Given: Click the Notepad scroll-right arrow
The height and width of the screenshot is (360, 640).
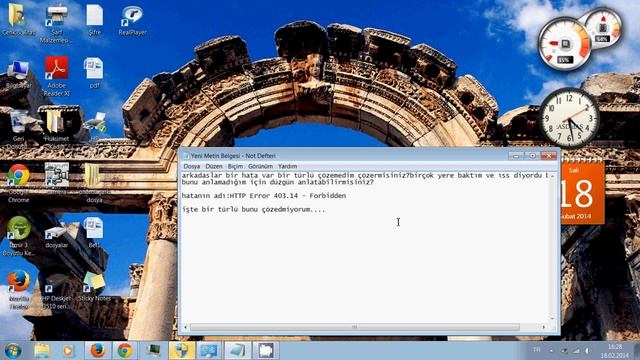Looking at the screenshot, I should (x=544, y=327).
